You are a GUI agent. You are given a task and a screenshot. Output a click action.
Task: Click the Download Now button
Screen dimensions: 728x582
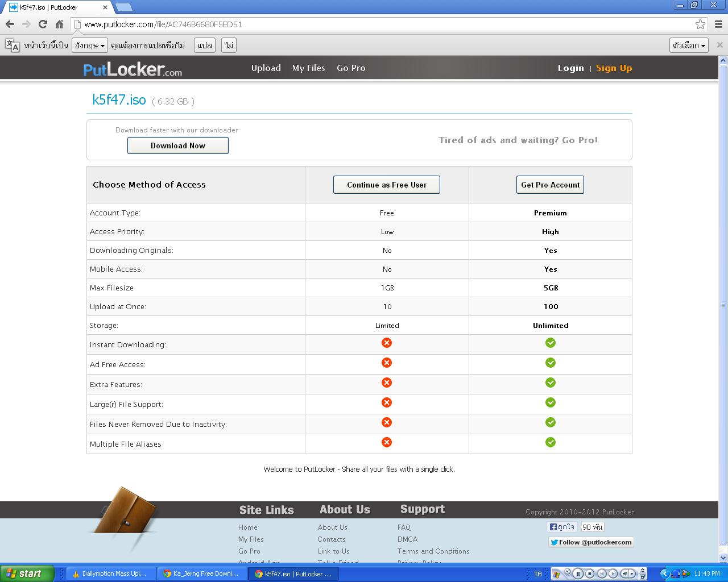[178, 145]
